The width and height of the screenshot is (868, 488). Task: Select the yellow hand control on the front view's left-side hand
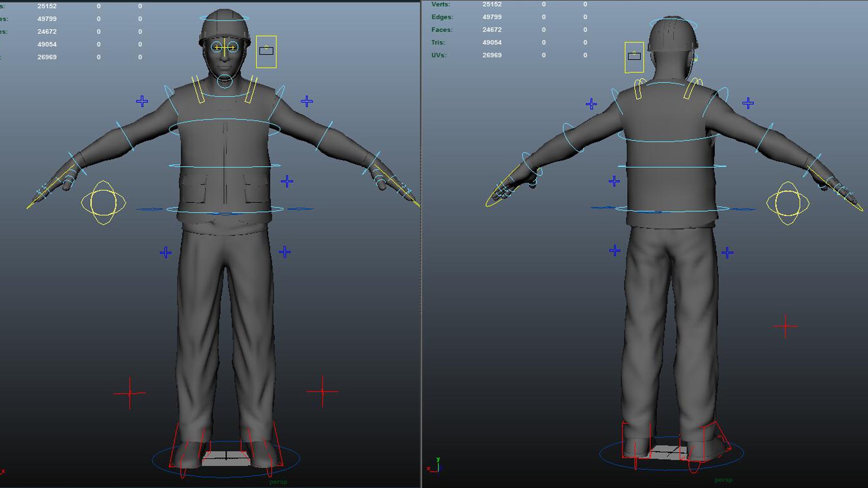[51, 187]
